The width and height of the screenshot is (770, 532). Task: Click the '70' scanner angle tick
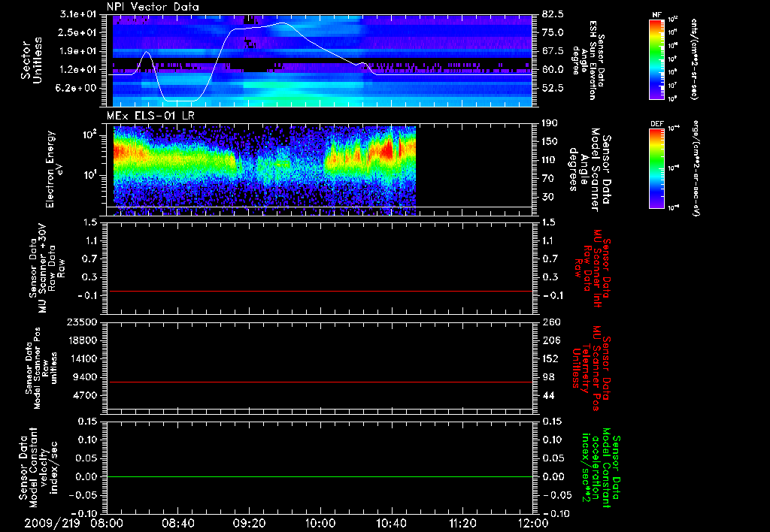548,179
